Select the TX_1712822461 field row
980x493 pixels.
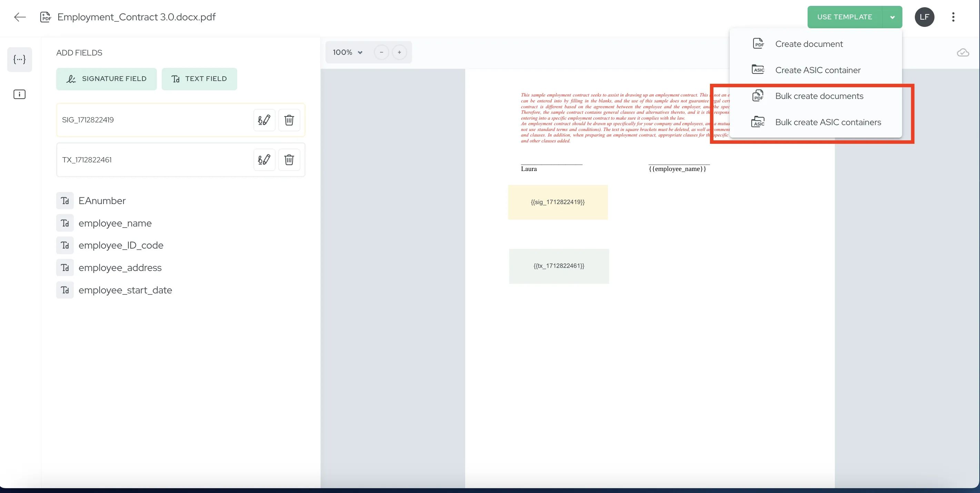tap(181, 160)
